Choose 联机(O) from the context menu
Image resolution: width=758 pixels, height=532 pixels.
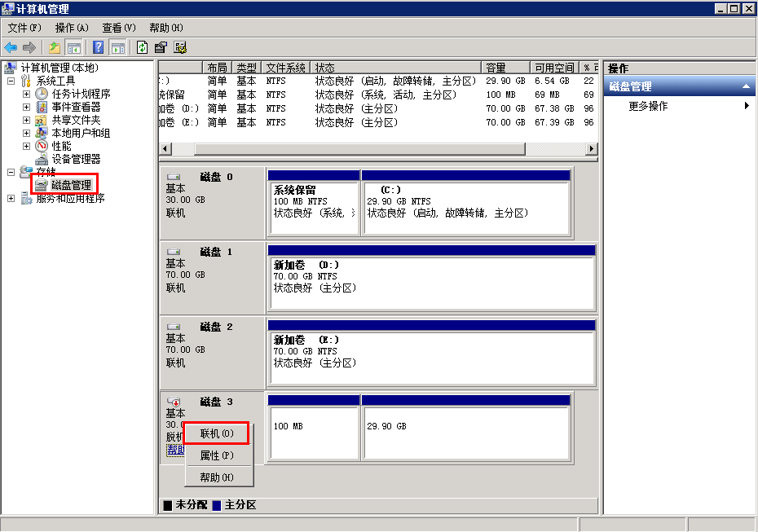point(216,433)
